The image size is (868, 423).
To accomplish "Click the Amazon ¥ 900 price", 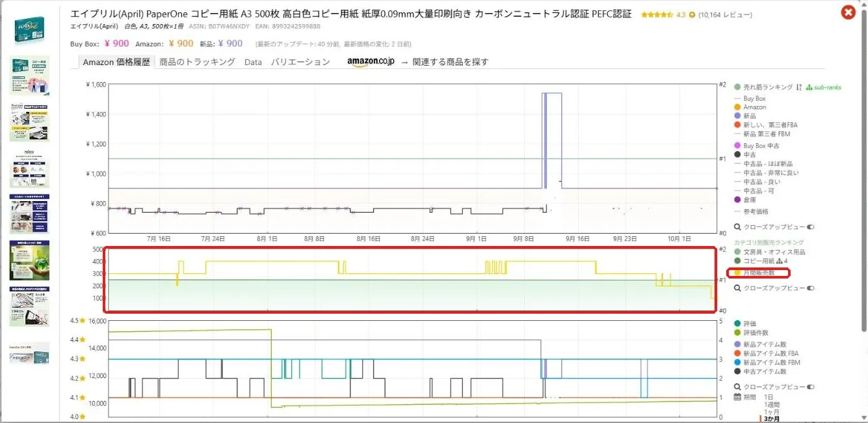I will coord(181,44).
